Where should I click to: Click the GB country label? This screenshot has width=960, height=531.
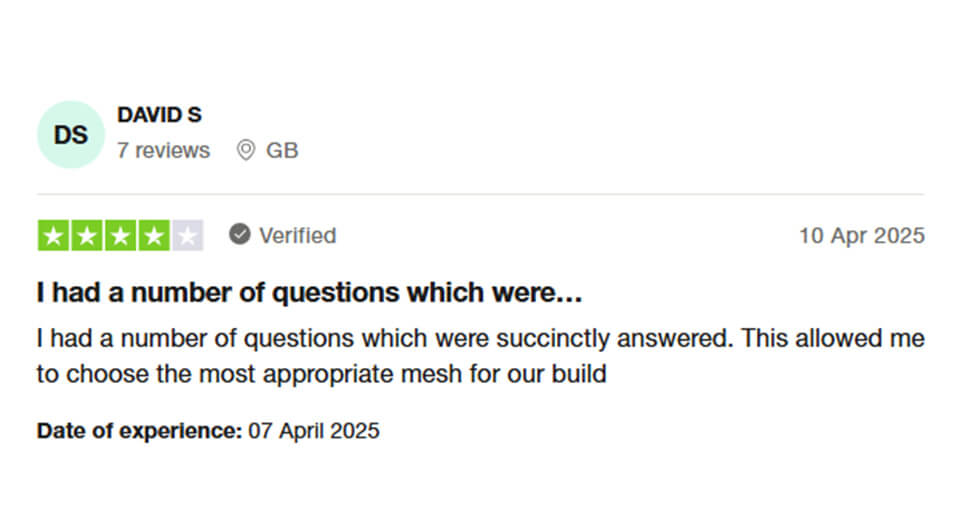pyautogui.click(x=282, y=150)
